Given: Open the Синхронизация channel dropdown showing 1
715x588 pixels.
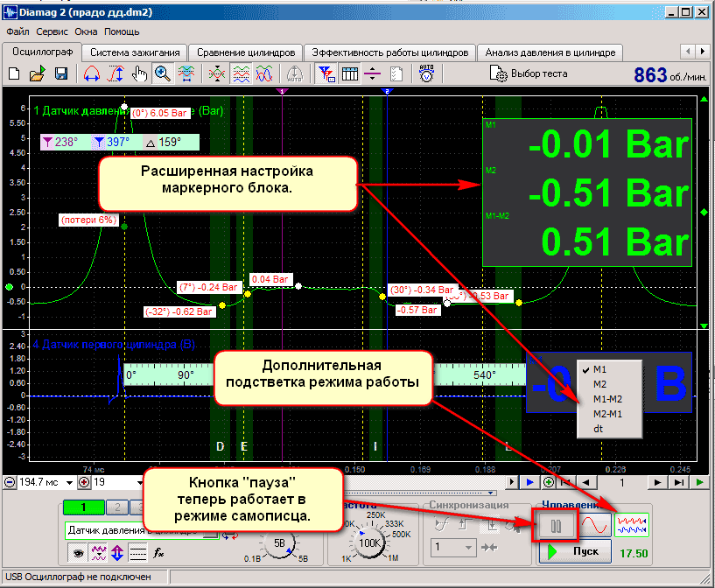Looking at the screenshot, I should 469,547.
